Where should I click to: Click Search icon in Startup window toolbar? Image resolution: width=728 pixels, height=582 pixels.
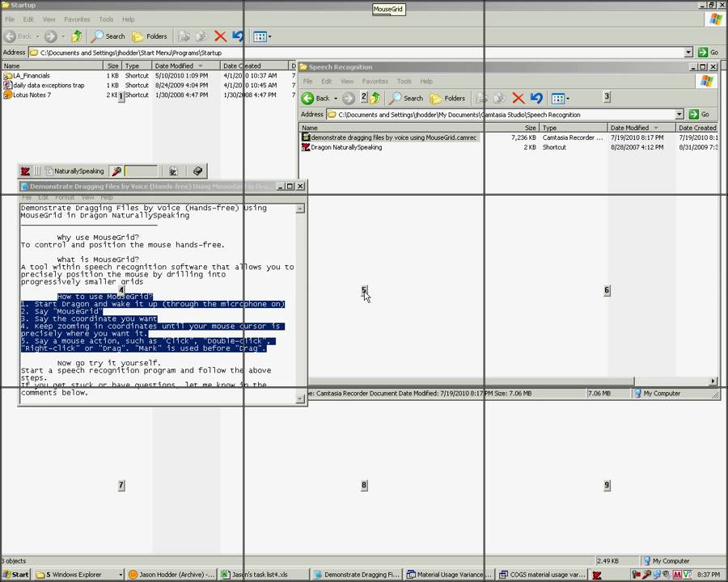tap(108, 36)
